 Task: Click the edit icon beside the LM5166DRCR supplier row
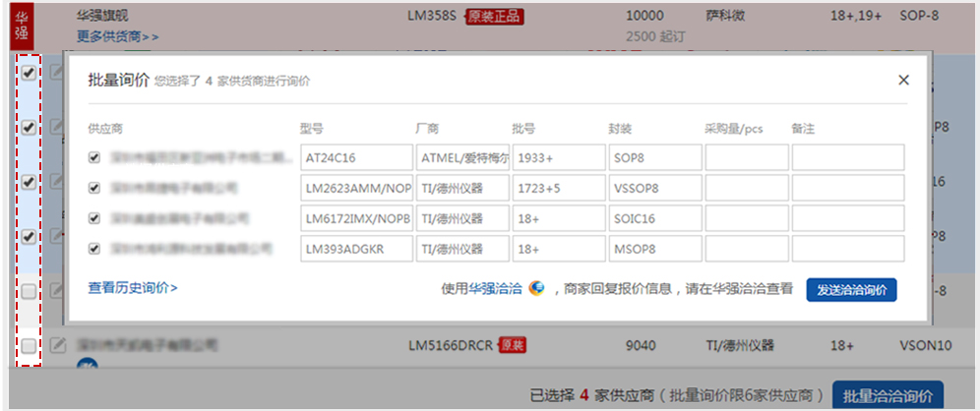pos(58,345)
